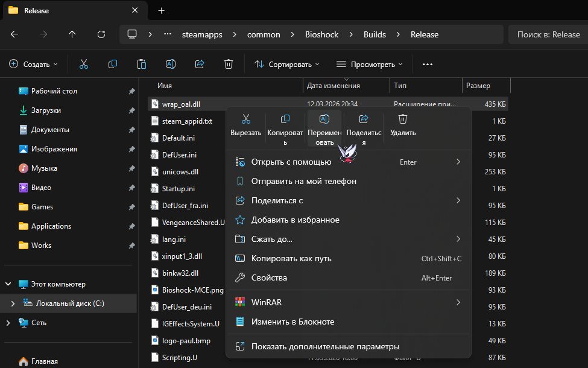Choose Переименовать in the context menu
588x368 pixels.
tap(324, 130)
